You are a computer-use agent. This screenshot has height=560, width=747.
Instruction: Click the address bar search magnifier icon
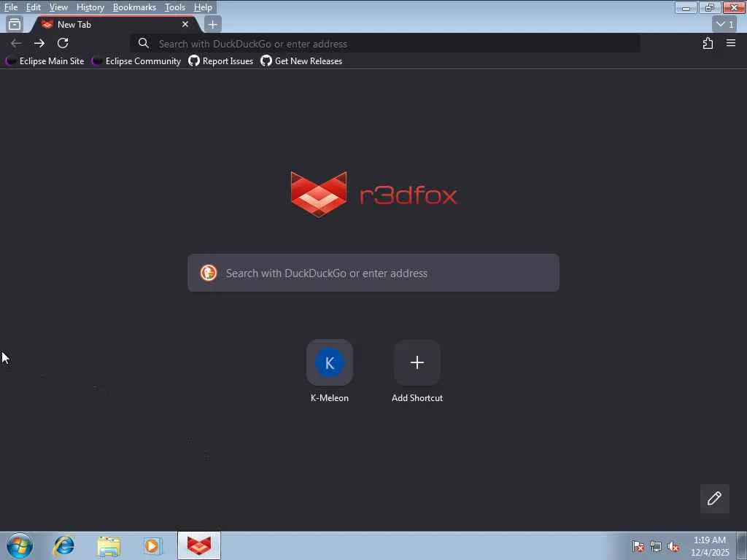coord(144,43)
